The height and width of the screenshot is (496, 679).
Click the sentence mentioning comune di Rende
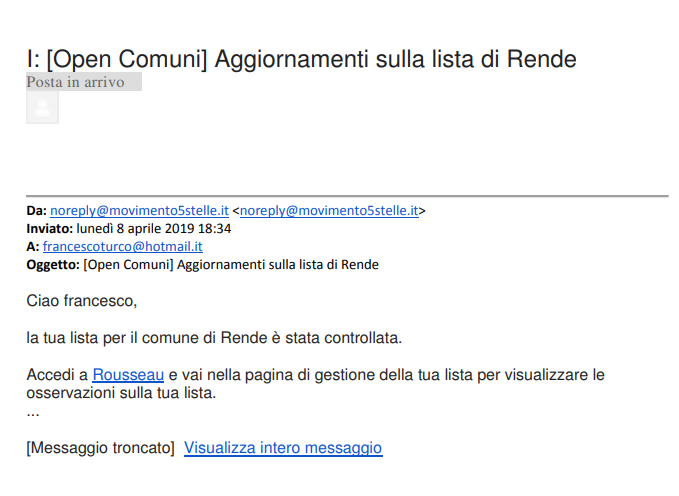(214, 337)
